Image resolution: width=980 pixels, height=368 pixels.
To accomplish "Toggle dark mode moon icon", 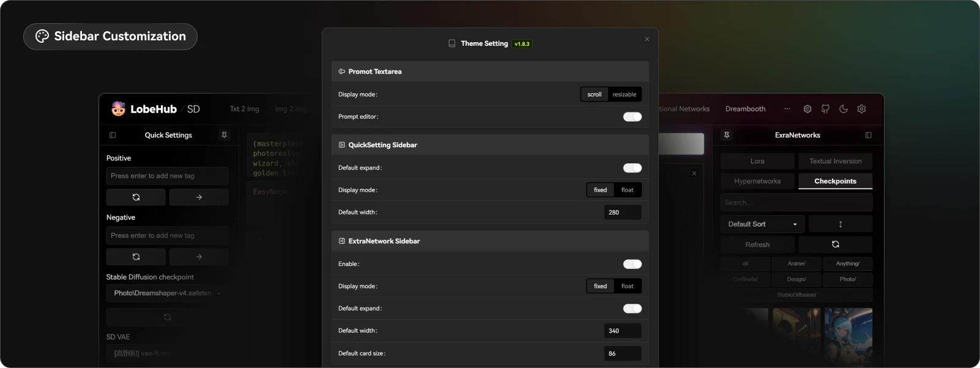I will point(844,109).
